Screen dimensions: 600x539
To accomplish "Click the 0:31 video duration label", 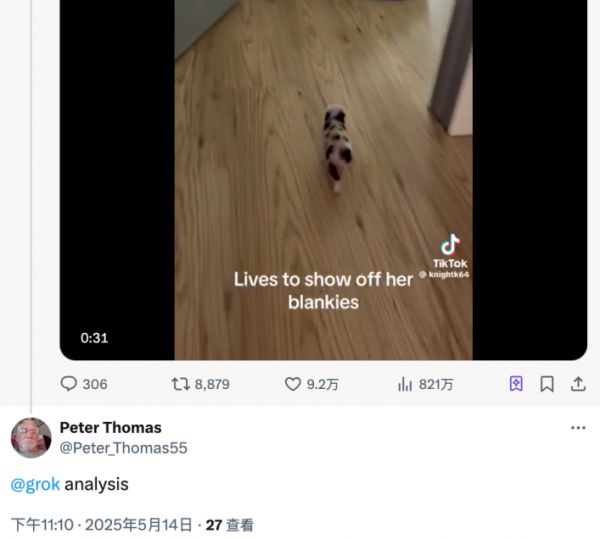I will (x=94, y=338).
